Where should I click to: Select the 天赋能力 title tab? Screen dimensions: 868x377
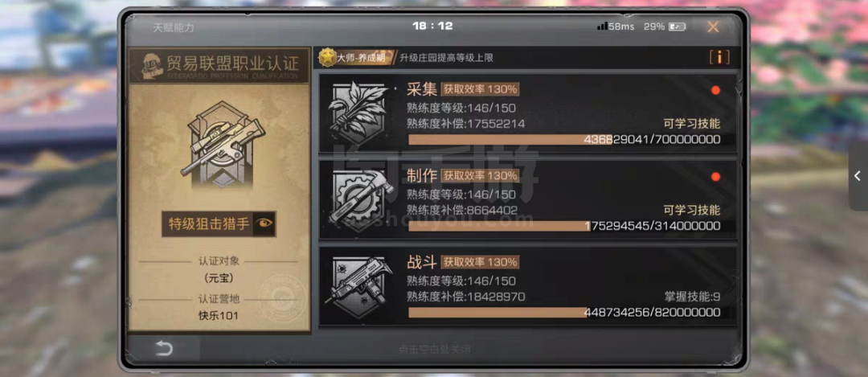tap(174, 27)
